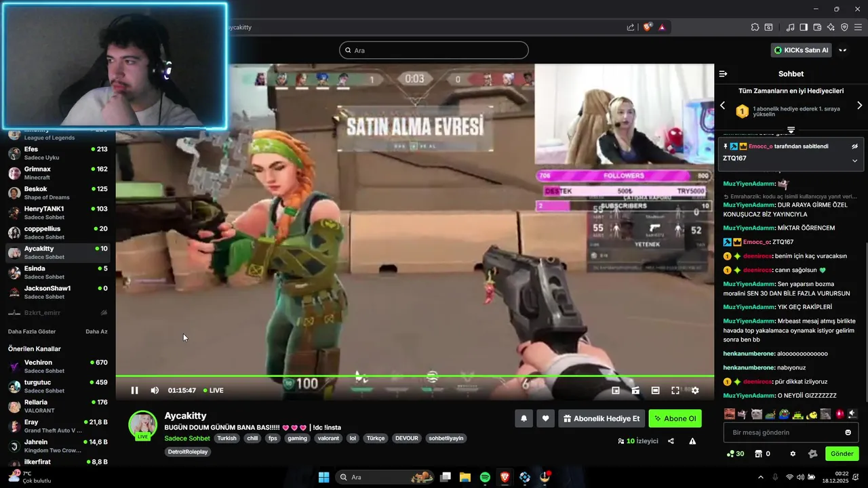
Task: Open Sadece Sohbet category link
Action: [187, 439]
